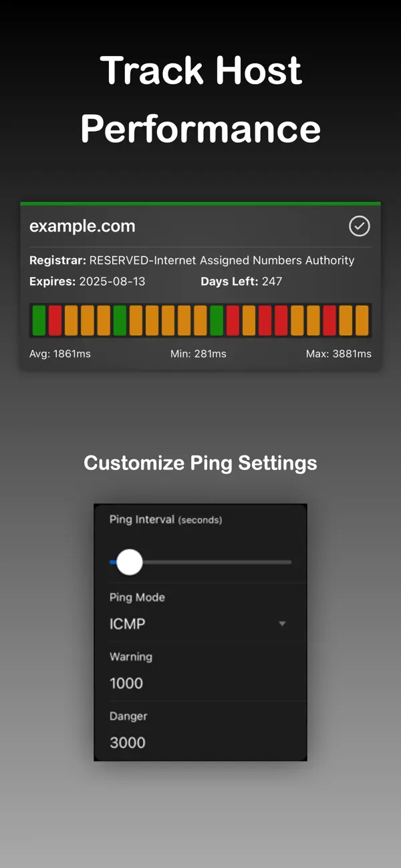Select the first green ping bar
The width and height of the screenshot is (401, 868).
38,320
